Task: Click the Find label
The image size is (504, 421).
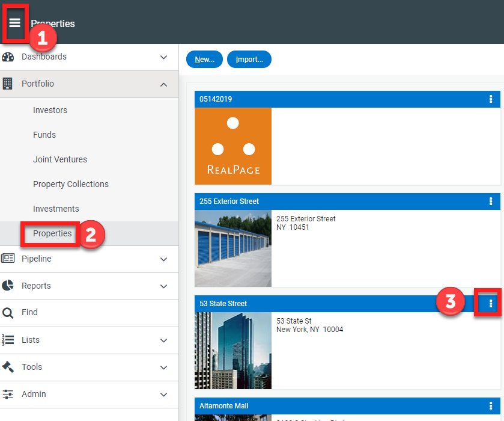Action: (29, 312)
